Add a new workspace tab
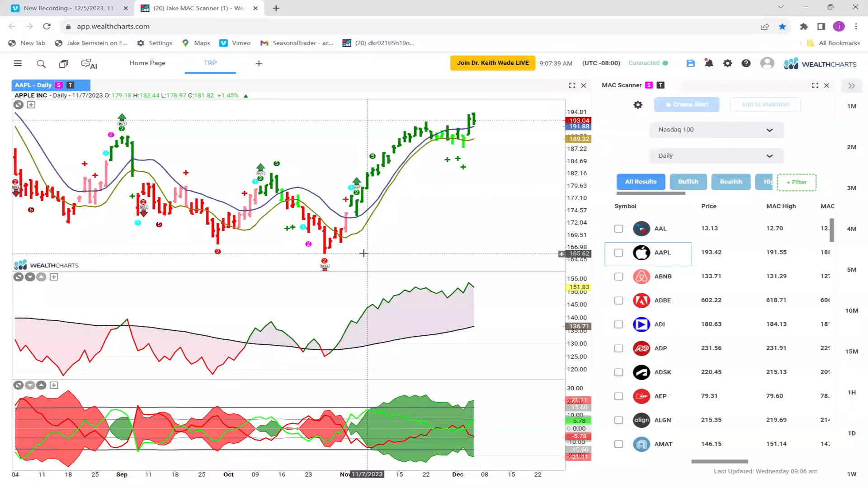Screen dimensions: 868x488 (x=259, y=63)
